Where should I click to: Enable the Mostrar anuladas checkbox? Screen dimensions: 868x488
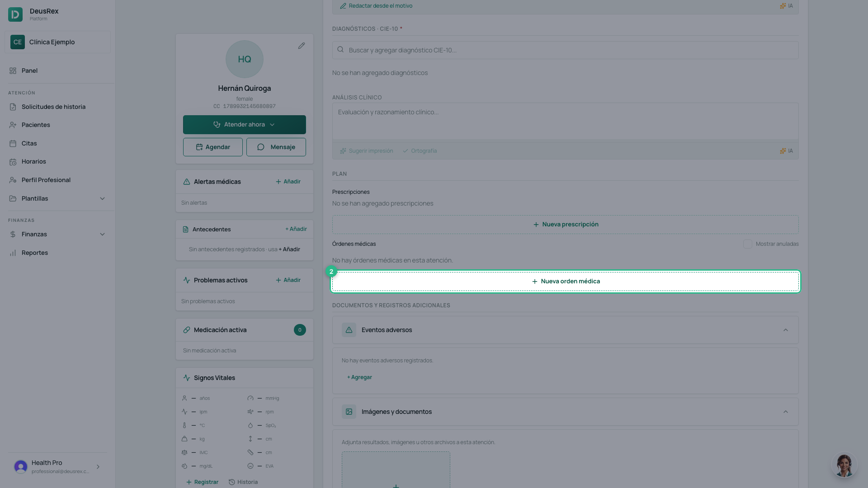[x=748, y=244]
